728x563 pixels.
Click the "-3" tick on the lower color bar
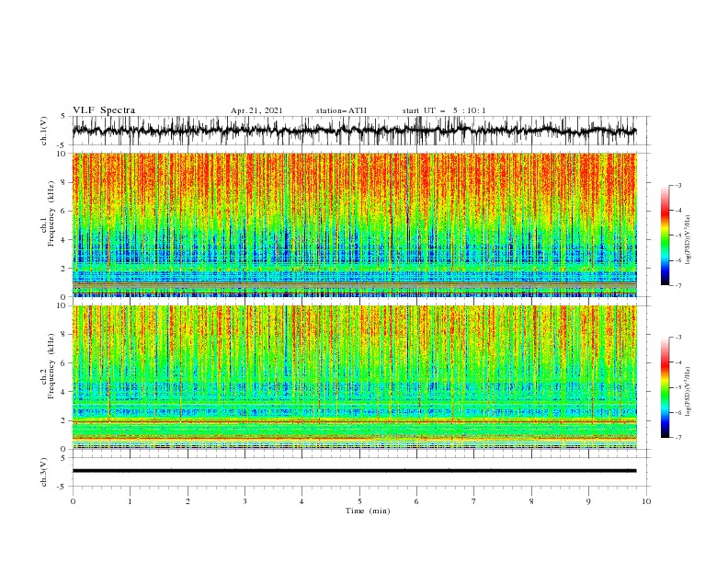pyautogui.click(x=677, y=338)
